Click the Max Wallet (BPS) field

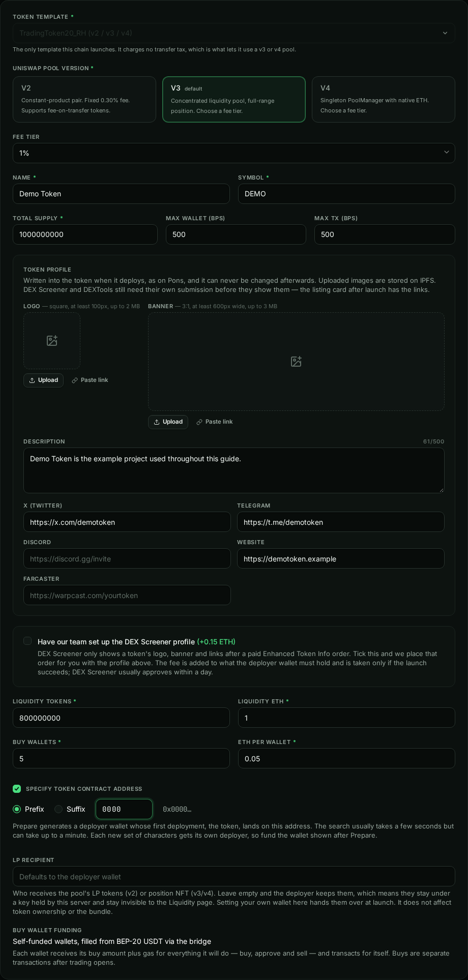coord(236,234)
